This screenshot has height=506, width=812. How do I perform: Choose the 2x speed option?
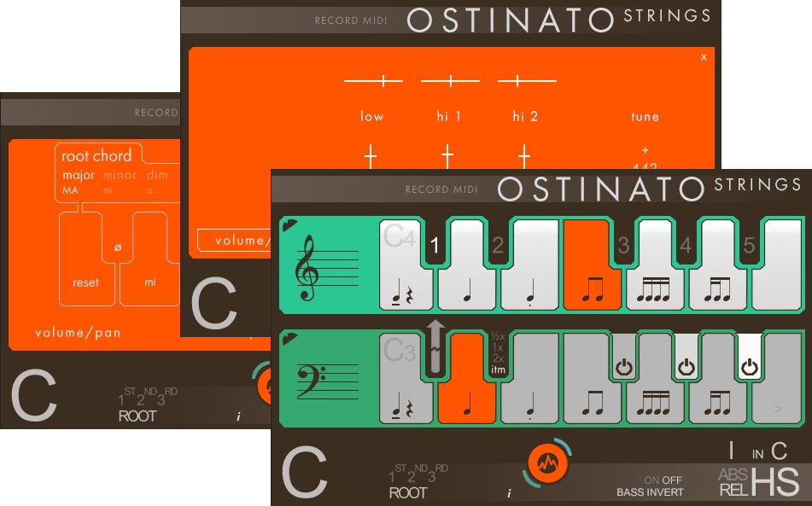click(498, 358)
